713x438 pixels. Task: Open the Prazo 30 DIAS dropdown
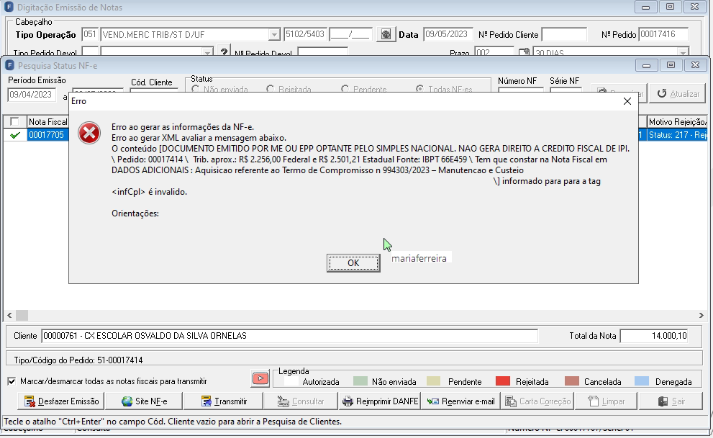[x=683, y=53]
